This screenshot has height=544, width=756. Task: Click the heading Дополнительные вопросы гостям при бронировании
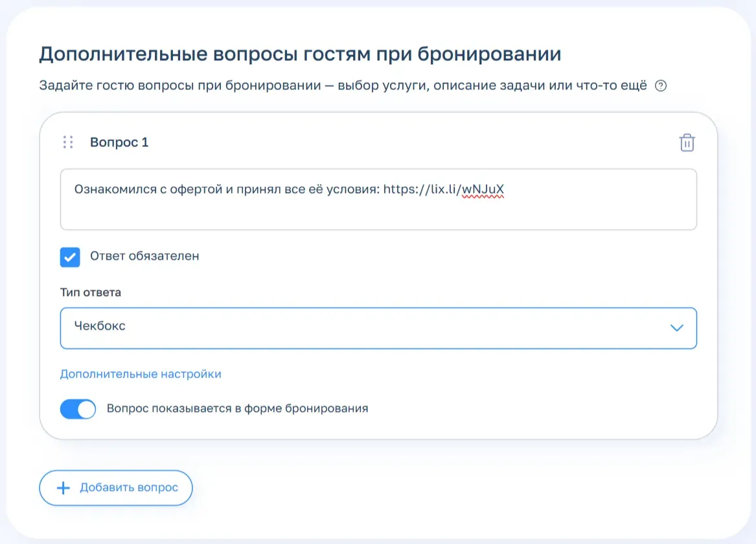[300, 54]
